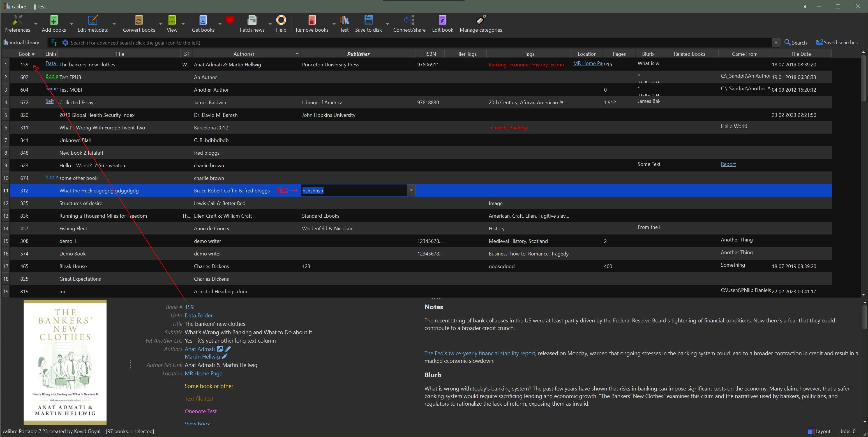The height and width of the screenshot is (437, 868).
Task: Click the Add books icon
Action: (x=54, y=20)
